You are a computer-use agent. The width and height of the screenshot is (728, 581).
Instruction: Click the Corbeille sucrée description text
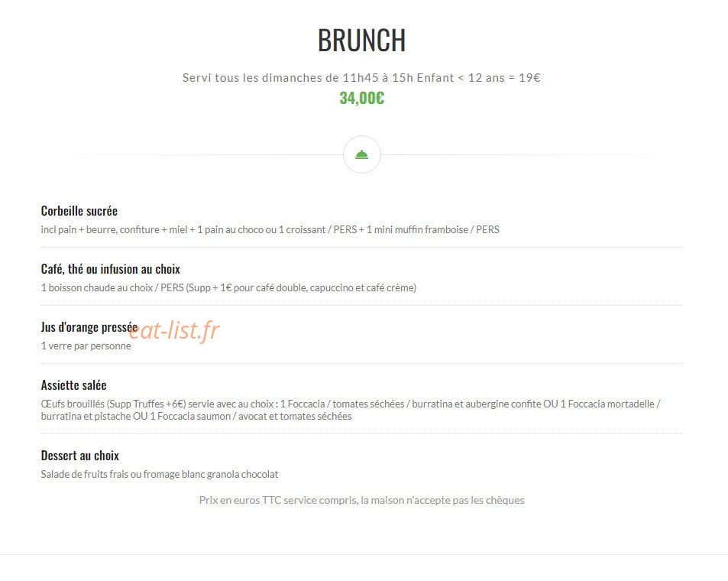click(x=270, y=229)
